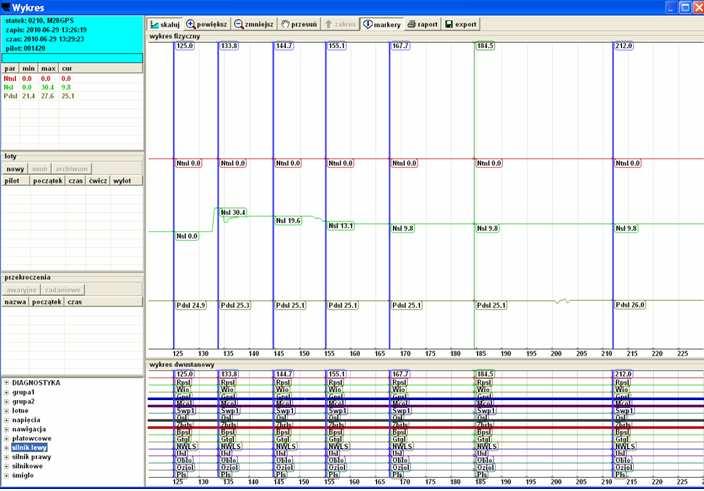Click the nowy button under loty
Screen dimensions: 704x491
(x=15, y=169)
